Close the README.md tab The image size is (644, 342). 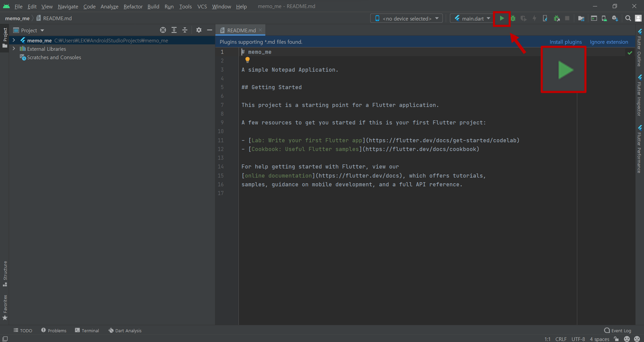260,30
